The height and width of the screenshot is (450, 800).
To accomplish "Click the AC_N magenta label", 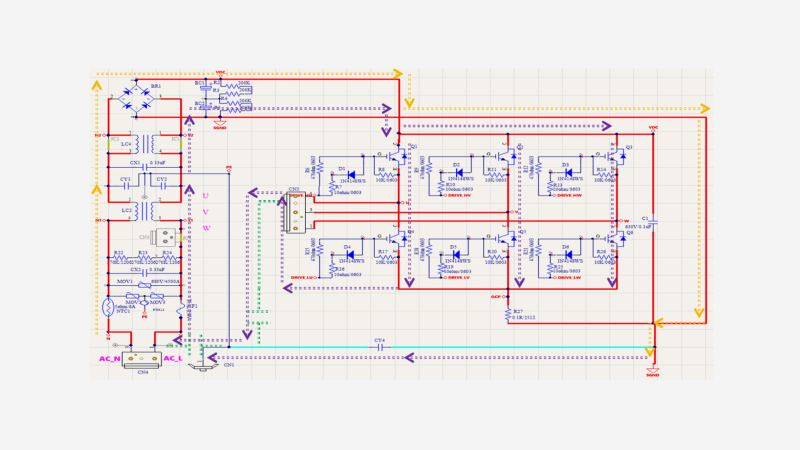I will [x=109, y=358].
